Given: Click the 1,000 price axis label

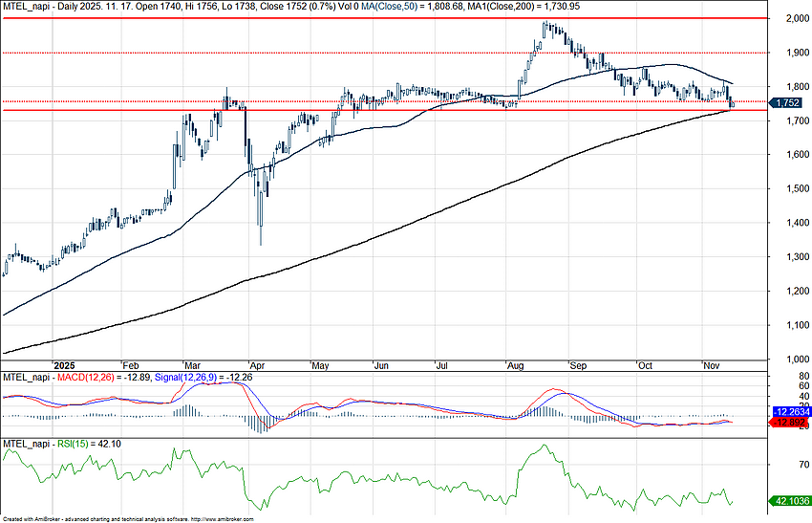Looking at the screenshot, I should coord(787,359).
